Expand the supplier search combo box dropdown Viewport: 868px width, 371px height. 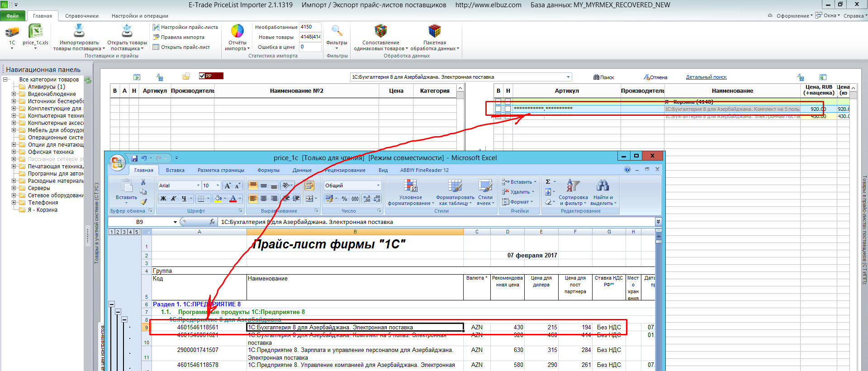(568, 77)
